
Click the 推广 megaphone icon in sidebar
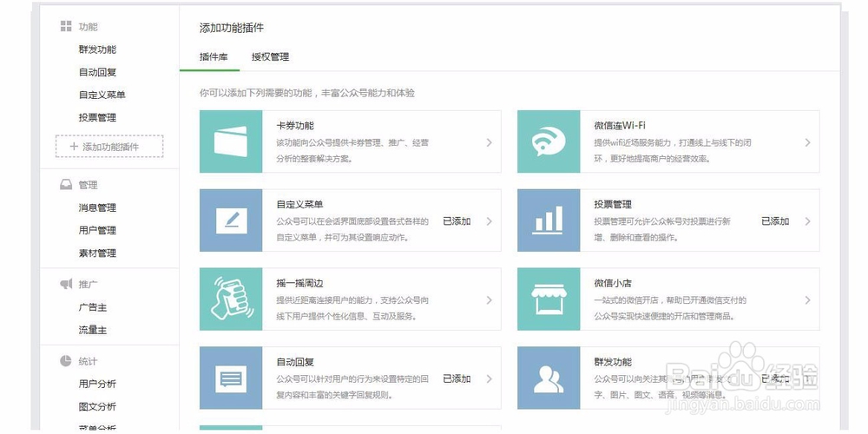click(x=66, y=284)
